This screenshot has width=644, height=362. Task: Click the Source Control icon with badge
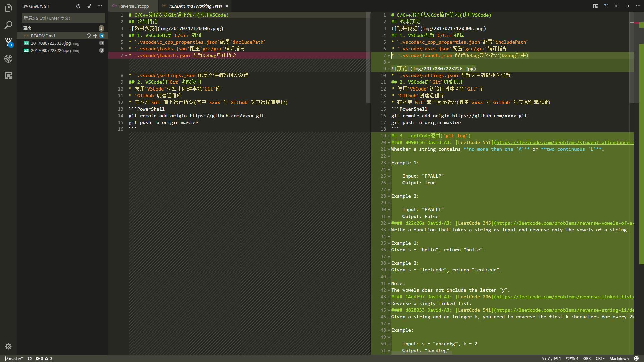[x=8, y=42]
